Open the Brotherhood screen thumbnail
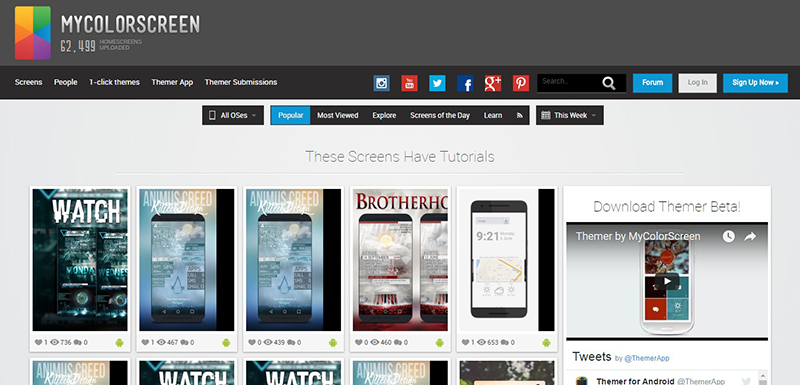Screen dimensions: 800x385 tap(400, 260)
